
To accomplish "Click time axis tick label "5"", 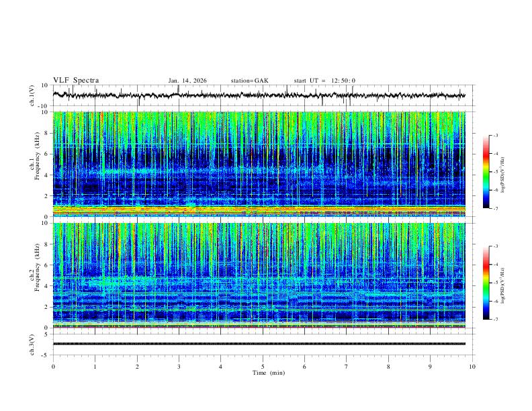I will [263, 367].
